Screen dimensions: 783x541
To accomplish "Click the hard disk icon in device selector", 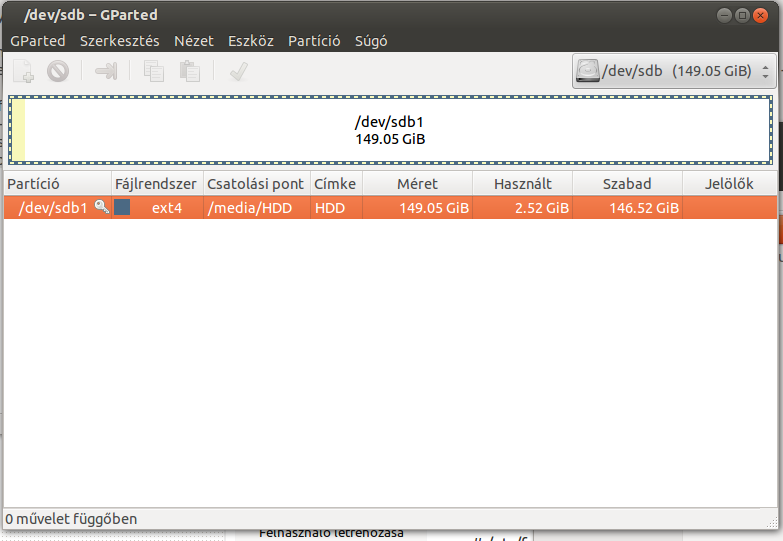I will coord(587,71).
